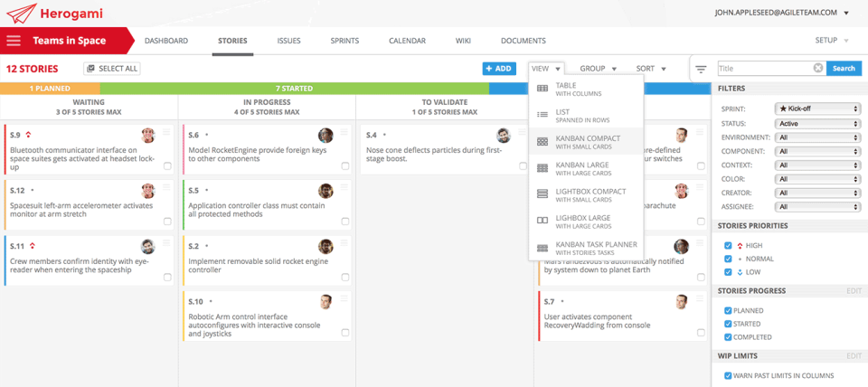Pick the Lighbox Large view icon
The height and width of the screenshot is (387, 868).
click(x=542, y=221)
